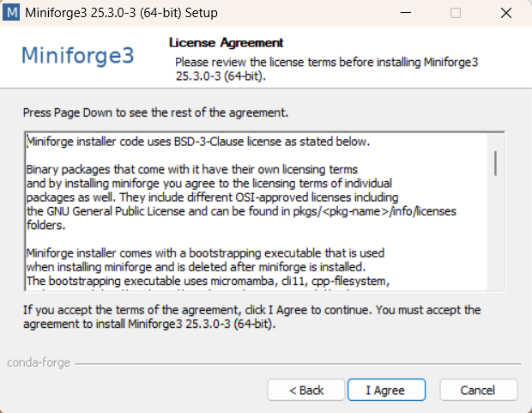Image resolution: width=532 pixels, height=413 pixels.
Task: Click the window title text in title bar
Action: pyautogui.click(x=121, y=13)
